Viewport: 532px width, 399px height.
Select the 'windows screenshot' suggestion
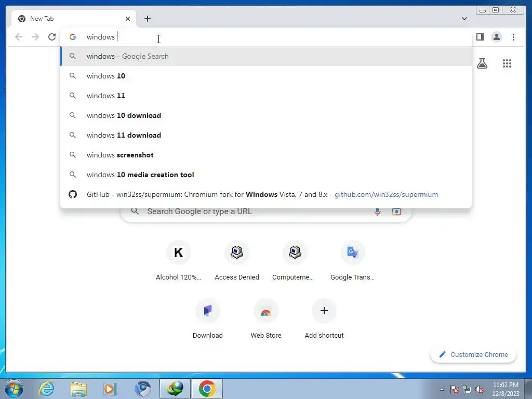click(266, 155)
